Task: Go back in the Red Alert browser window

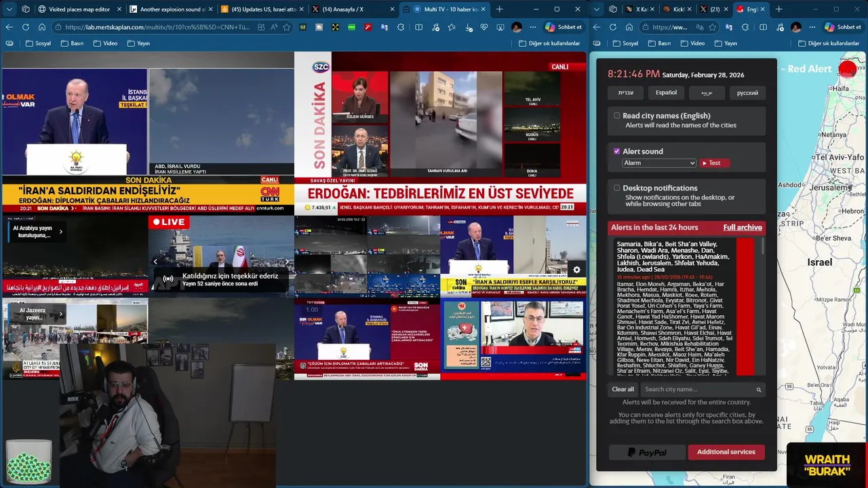Action: click(597, 27)
